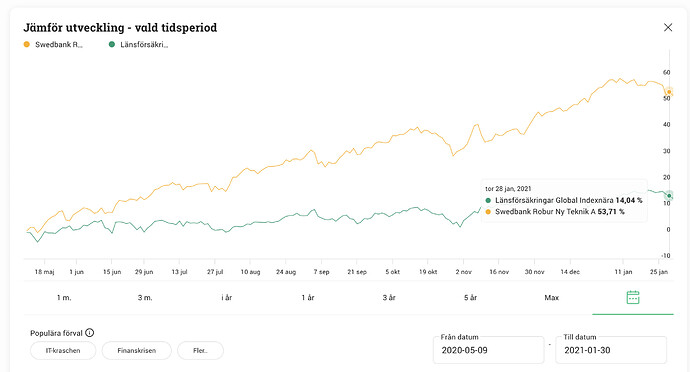Viewport: 690px width, 372px height.
Task: Select the 1 m. period tab
Action: pos(64,298)
